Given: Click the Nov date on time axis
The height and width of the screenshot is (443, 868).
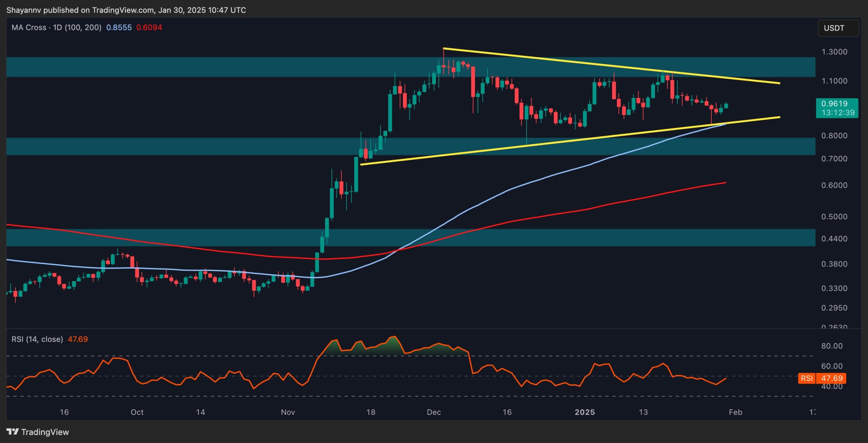Looking at the screenshot, I should click(288, 412).
